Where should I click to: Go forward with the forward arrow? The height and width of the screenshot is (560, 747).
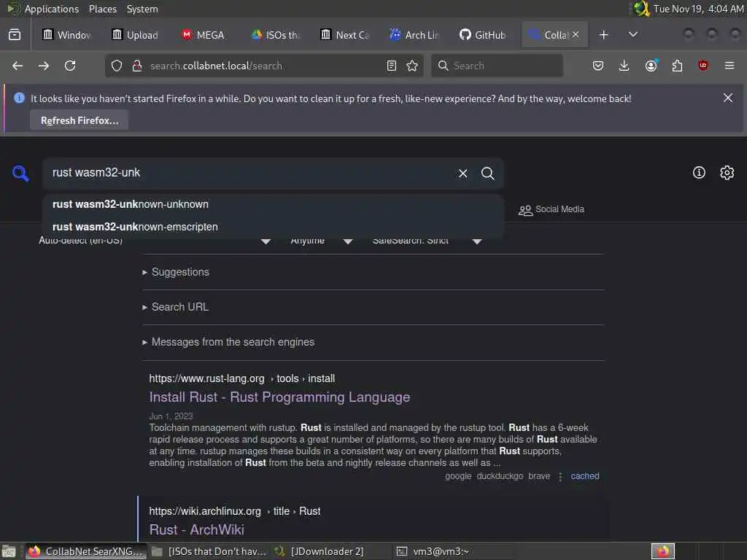[x=44, y=66]
